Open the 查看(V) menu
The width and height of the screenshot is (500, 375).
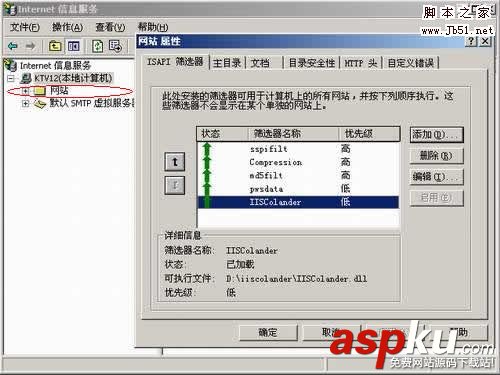(x=110, y=27)
